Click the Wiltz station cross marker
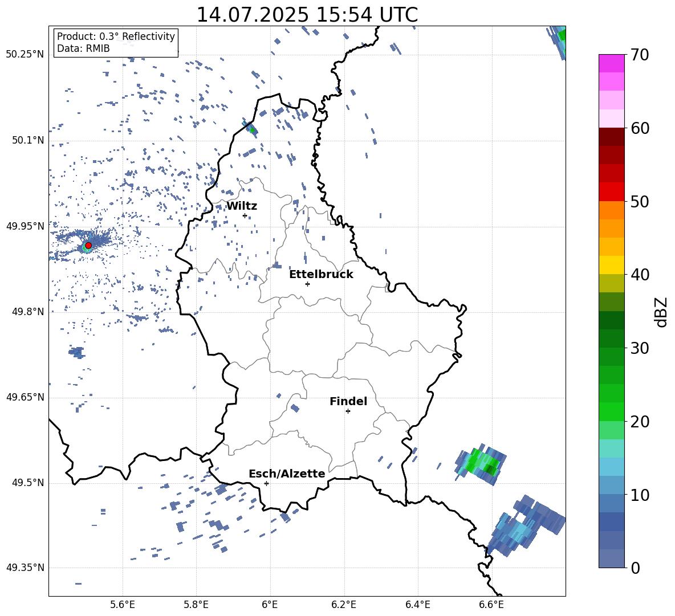 (x=245, y=215)
